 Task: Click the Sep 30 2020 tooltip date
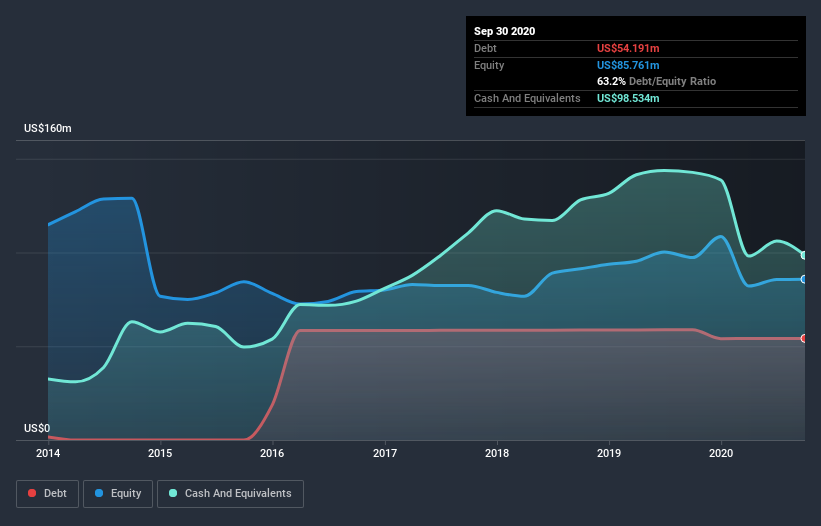pyautogui.click(x=505, y=31)
